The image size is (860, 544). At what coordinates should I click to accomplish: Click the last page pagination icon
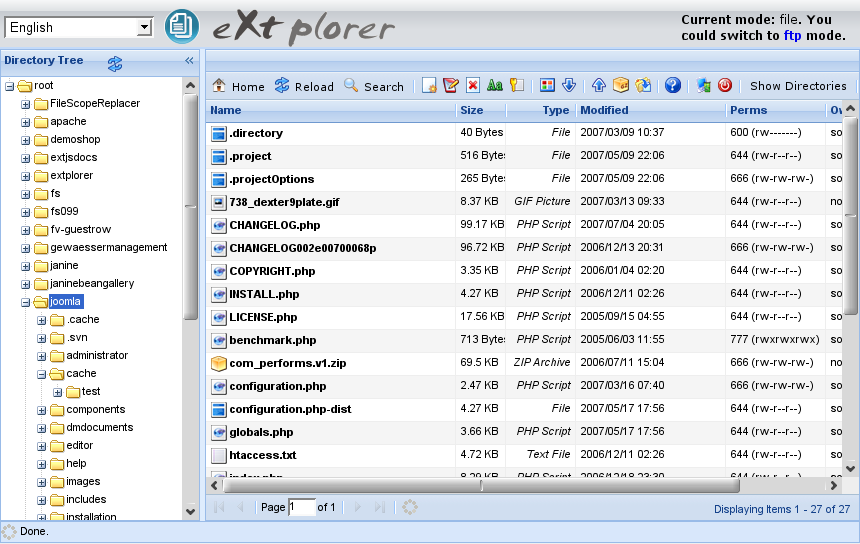(x=380, y=507)
